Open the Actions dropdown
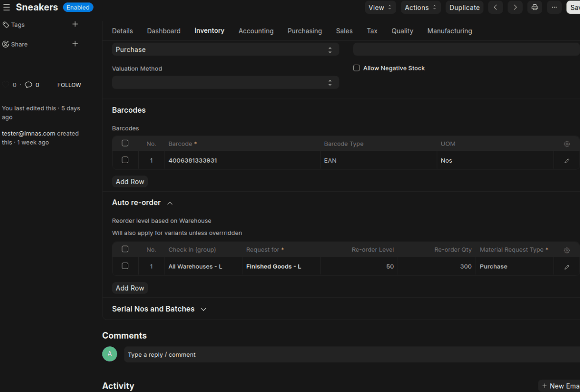The width and height of the screenshot is (580, 392). [x=420, y=7]
